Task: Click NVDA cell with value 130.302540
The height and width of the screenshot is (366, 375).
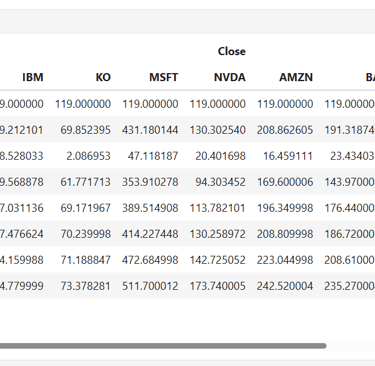Action: (217, 130)
